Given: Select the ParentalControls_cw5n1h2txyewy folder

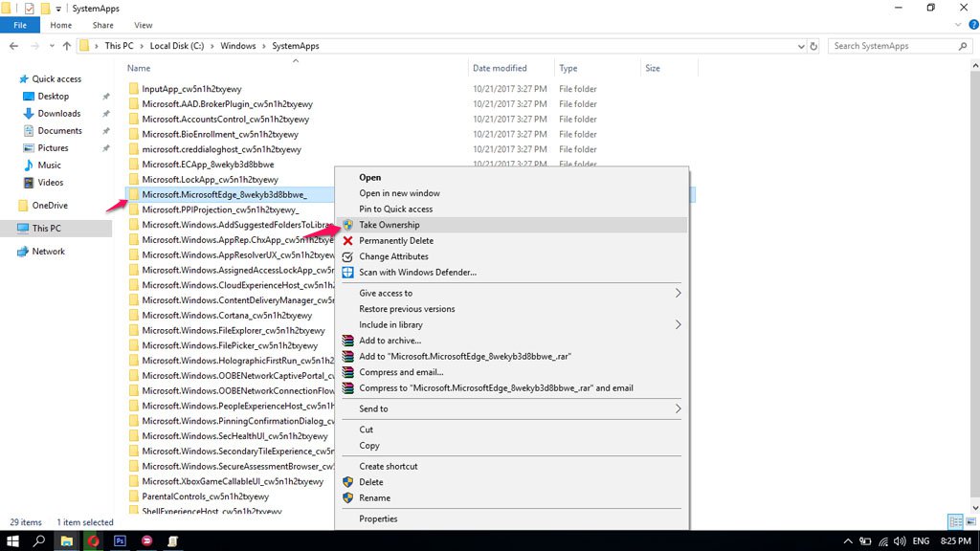Looking at the screenshot, I should pos(205,496).
